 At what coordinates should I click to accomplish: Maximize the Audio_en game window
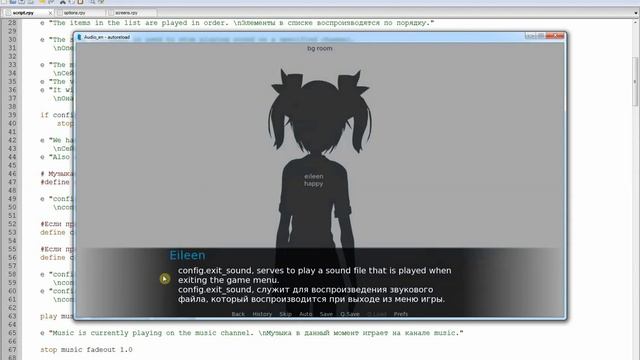[x=541, y=36]
